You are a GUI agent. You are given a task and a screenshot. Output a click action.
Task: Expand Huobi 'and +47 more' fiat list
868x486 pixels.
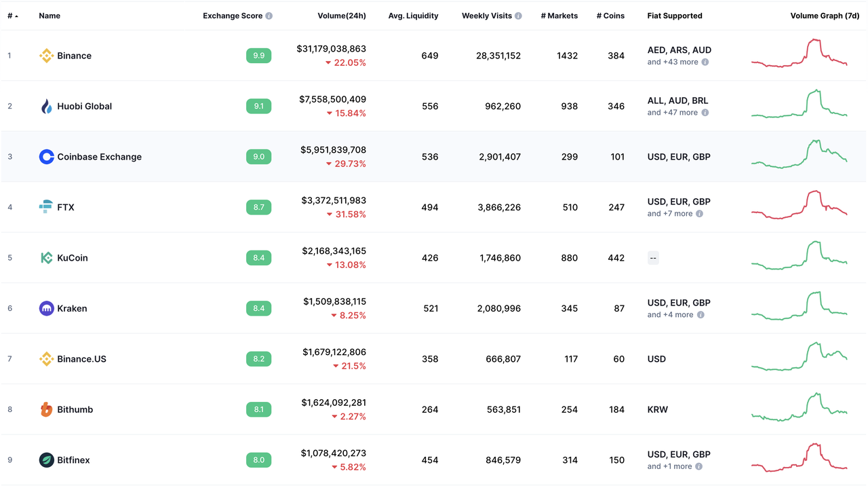673,113
